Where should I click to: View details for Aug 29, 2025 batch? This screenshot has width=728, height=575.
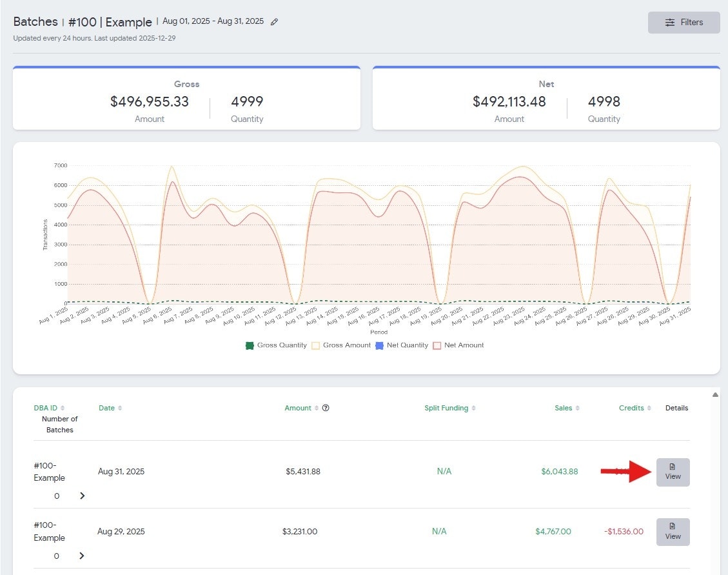673,532
